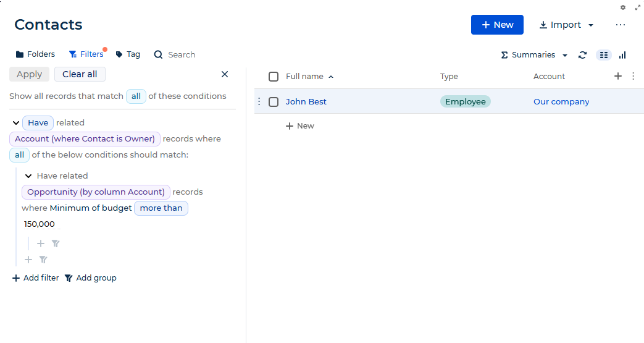This screenshot has height=343, width=644.
Task: Close the filter panel
Action: tap(225, 74)
